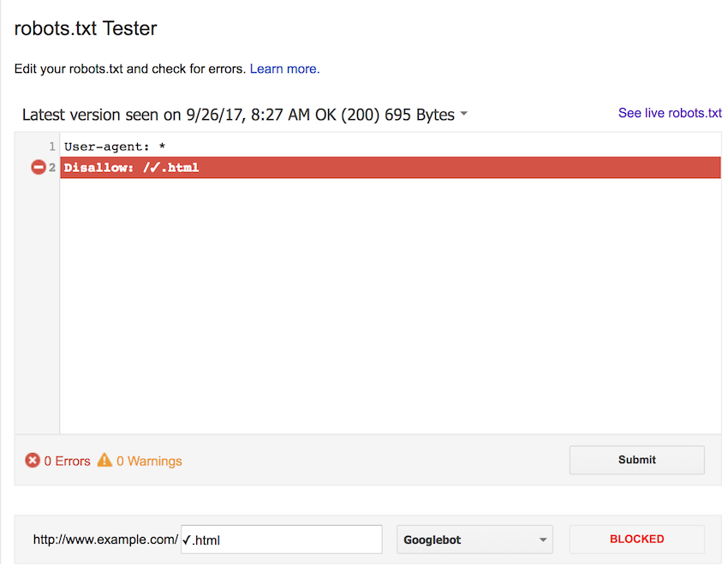Click the orange warning triangle icon
The height and width of the screenshot is (572, 728).
[104, 460]
